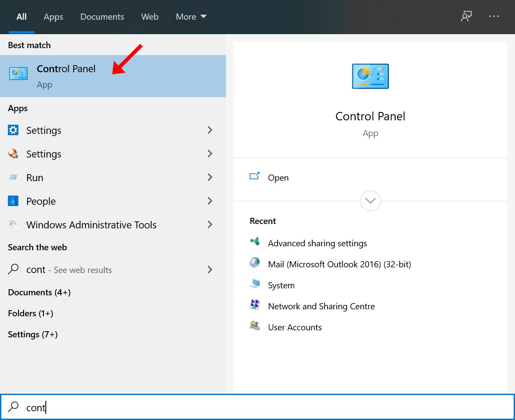Click the search box magnifier icon
The width and height of the screenshot is (515, 420).
click(x=13, y=407)
